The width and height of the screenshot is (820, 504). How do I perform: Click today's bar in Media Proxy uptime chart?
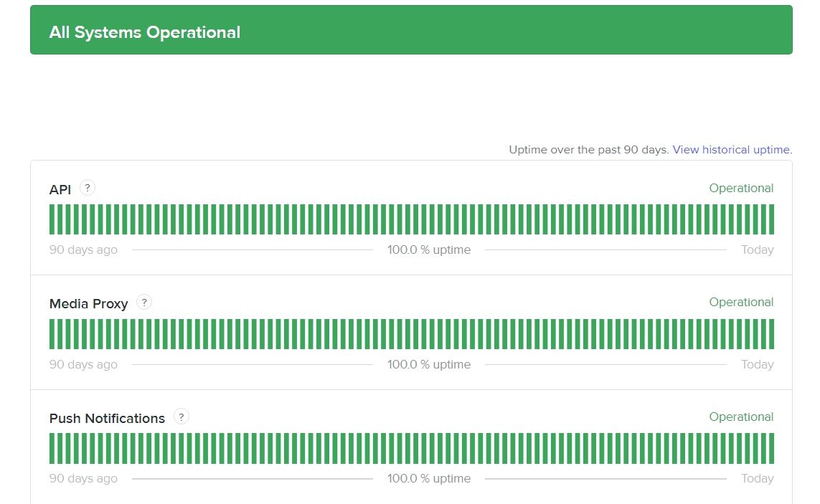click(771, 334)
